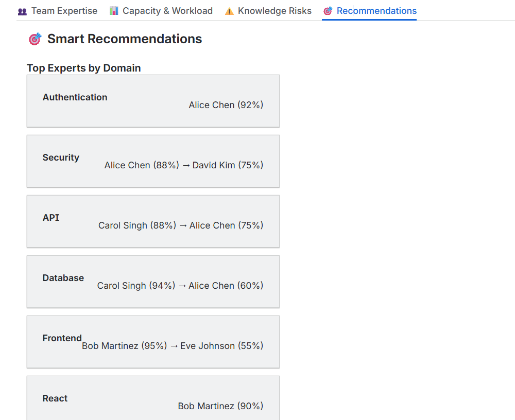Click the bar chart icon beside Capacity & Workload
Image resolution: width=515 pixels, height=420 pixels.
[114, 11]
